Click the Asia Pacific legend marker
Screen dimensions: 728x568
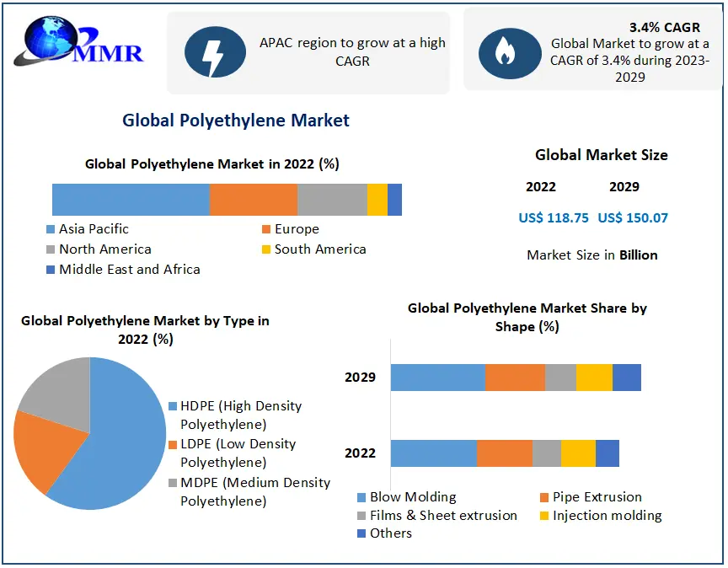pos(52,228)
